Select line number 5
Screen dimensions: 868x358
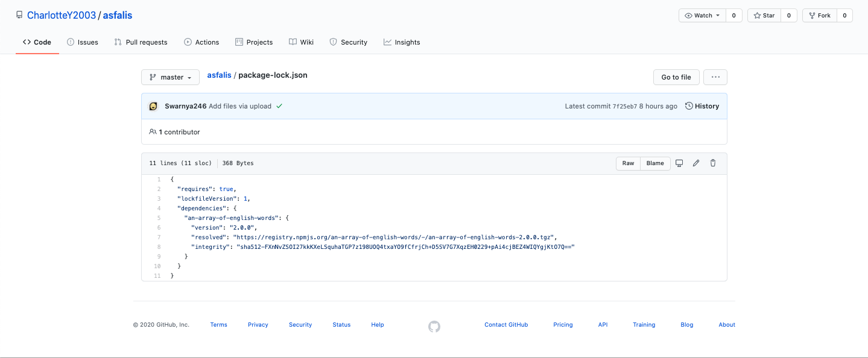tap(159, 218)
